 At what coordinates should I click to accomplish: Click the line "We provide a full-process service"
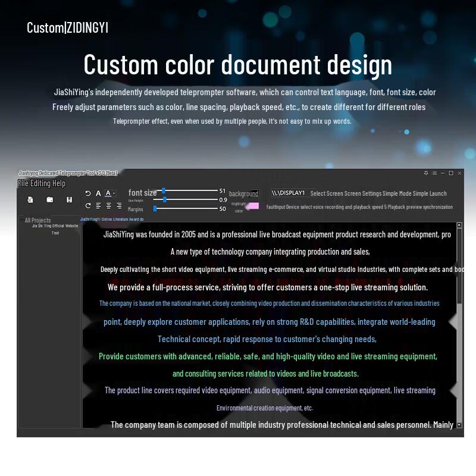tap(268, 287)
